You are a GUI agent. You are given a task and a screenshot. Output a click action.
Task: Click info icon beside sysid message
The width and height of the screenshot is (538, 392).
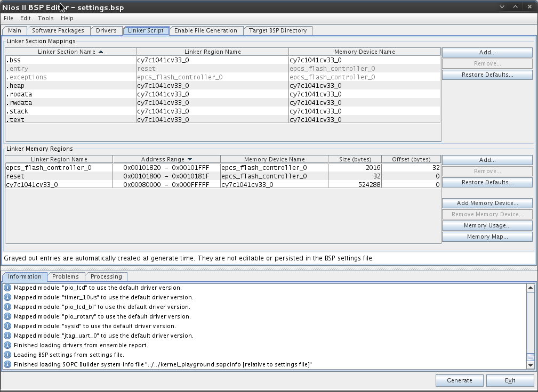7,326
